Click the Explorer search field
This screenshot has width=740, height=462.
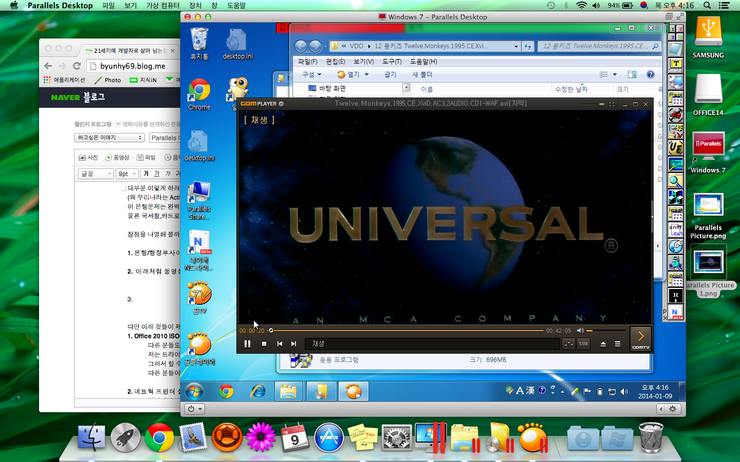pyautogui.click(x=598, y=46)
